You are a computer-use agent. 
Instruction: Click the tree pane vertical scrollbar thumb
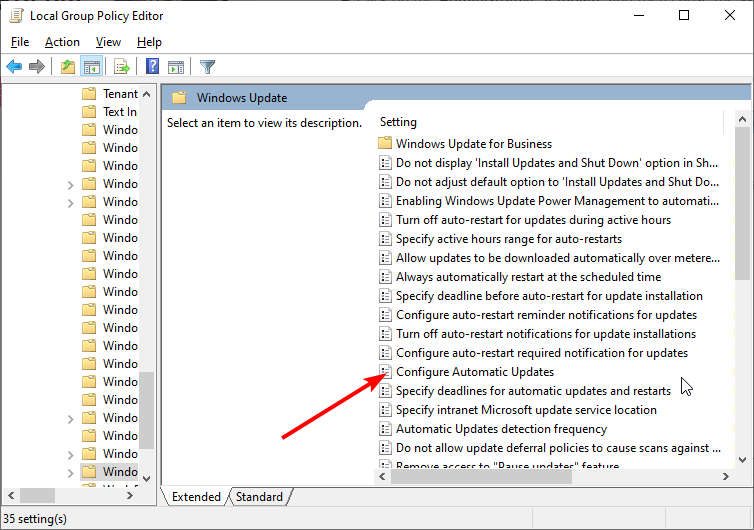pyautogui.click(x=147, y=410)
